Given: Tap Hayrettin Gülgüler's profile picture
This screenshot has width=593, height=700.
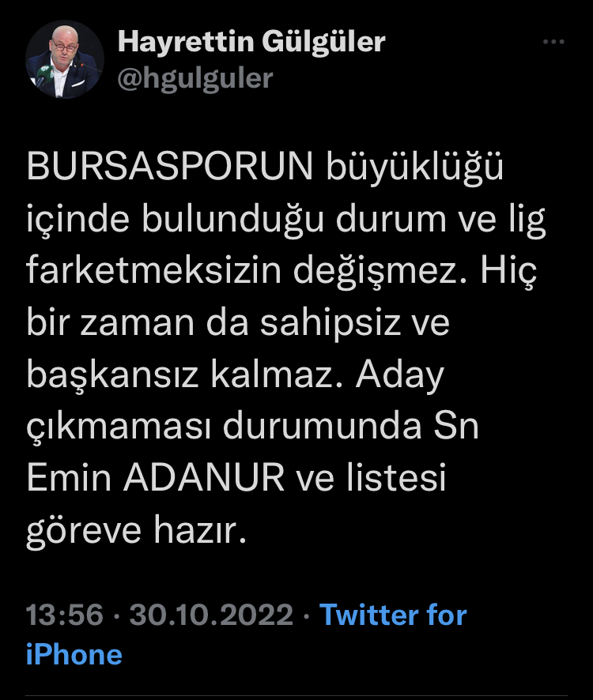Looking at the screenshot, I should pyautogui.click(x=65, y=59).
